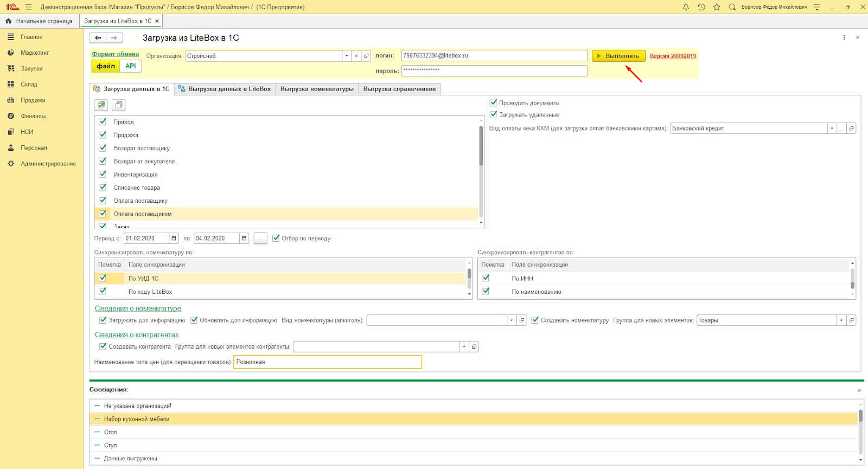This screenshot has height=469, width=868.
Task: Close the Сообщения panel
Action: [859, 390]
